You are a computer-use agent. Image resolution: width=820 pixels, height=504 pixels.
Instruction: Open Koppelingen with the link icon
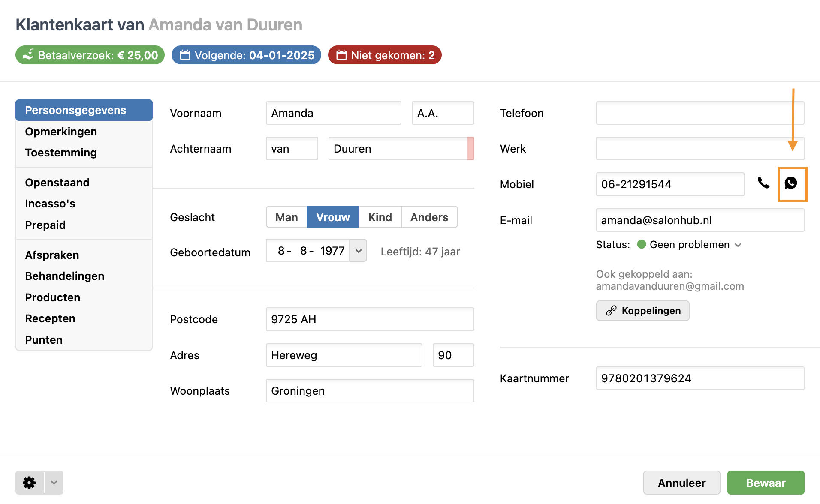tap(642, 311)
